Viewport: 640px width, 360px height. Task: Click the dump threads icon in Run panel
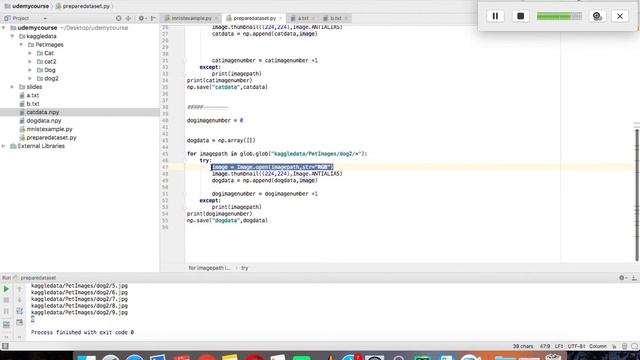coord(6,324)
